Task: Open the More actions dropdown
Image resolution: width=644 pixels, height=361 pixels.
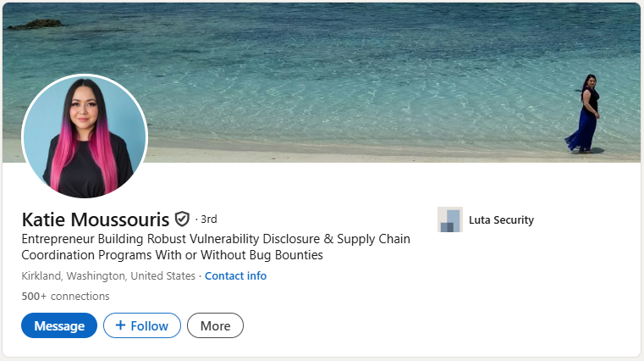Action: (215, 325)
